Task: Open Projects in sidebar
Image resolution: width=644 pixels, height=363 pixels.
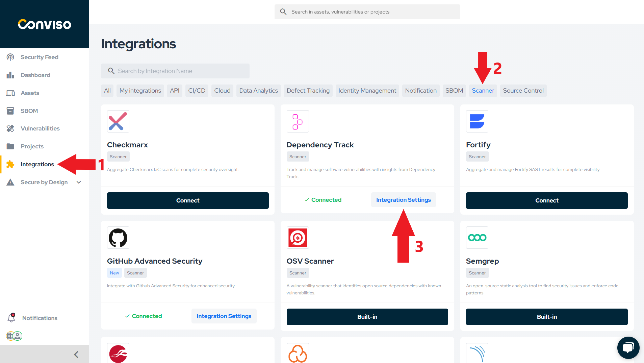Action: 32,146
